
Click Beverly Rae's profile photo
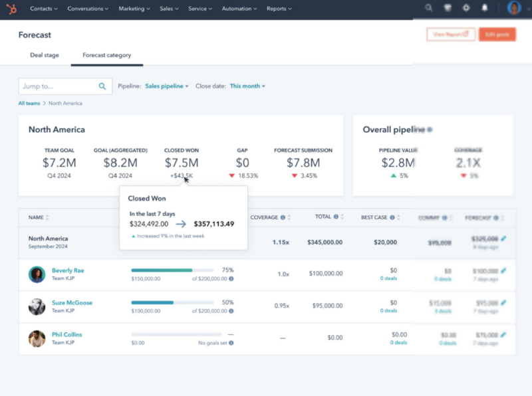tap(37, 274)
